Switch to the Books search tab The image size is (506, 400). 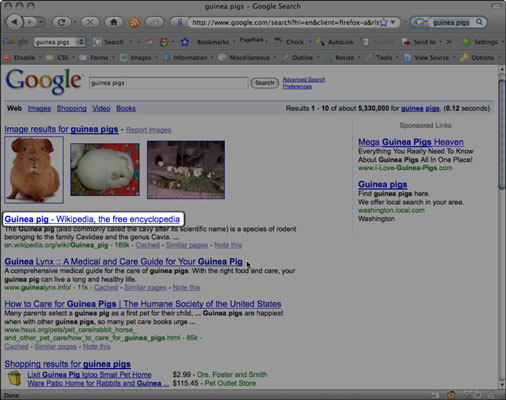click(x=126, y=108)
